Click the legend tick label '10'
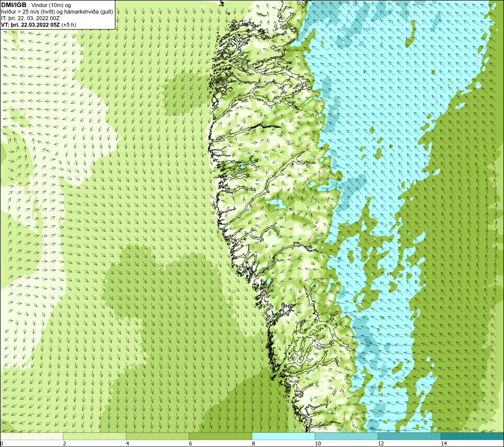 (x=318, y=443)
